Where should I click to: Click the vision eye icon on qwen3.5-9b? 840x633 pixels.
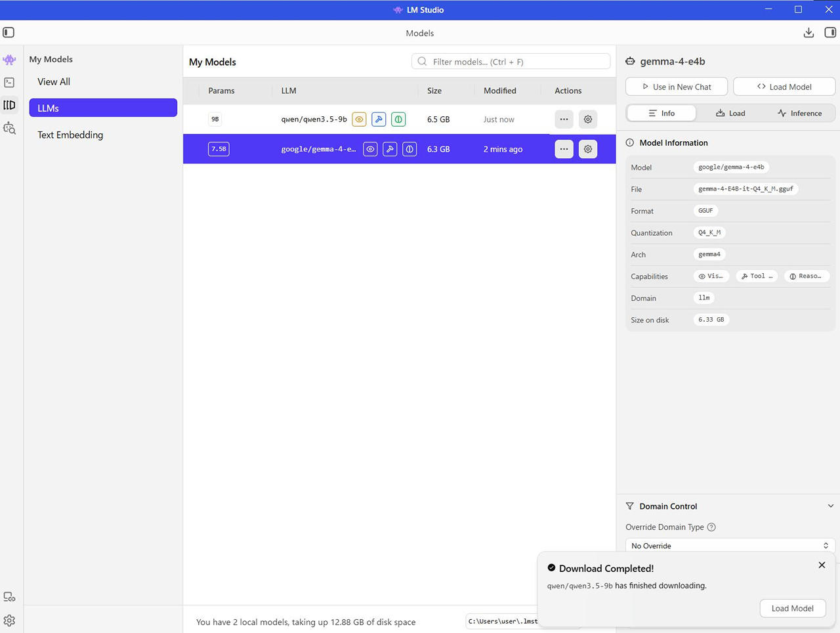tap(359, 120)
